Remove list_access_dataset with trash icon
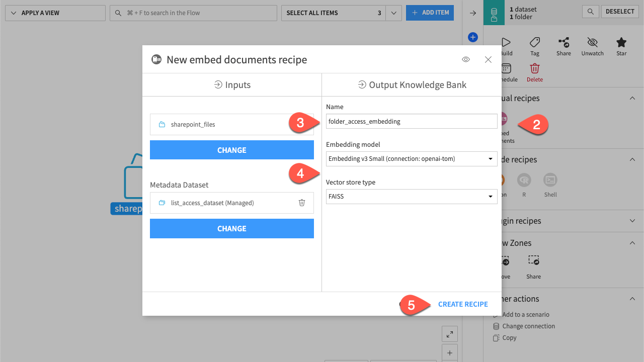Viewport: 644px width, 362px height. pos(302,203)
